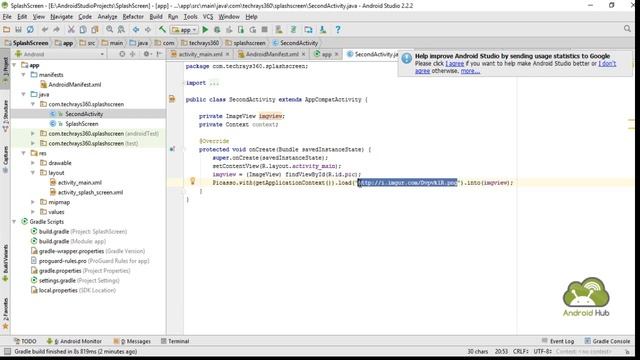The image size is (640, 360).
Task: Open the Refactor menu
Action: coord(133,17)
